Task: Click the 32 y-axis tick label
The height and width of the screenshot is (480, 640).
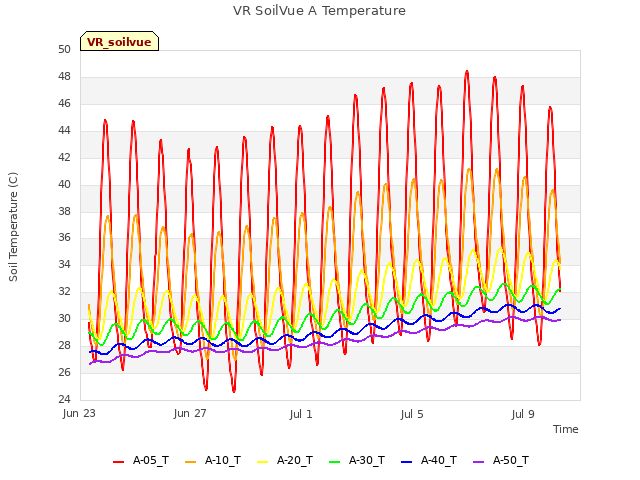Action: click(x=64, y=291)
